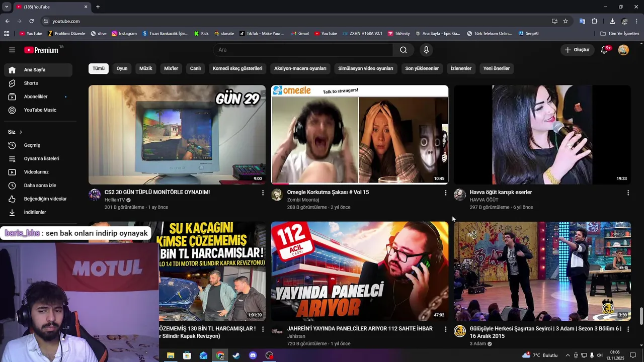Viewport: 644px width, 362px height.
Task: Open Chrome downloads icon
Action: [x=612, y=21]
